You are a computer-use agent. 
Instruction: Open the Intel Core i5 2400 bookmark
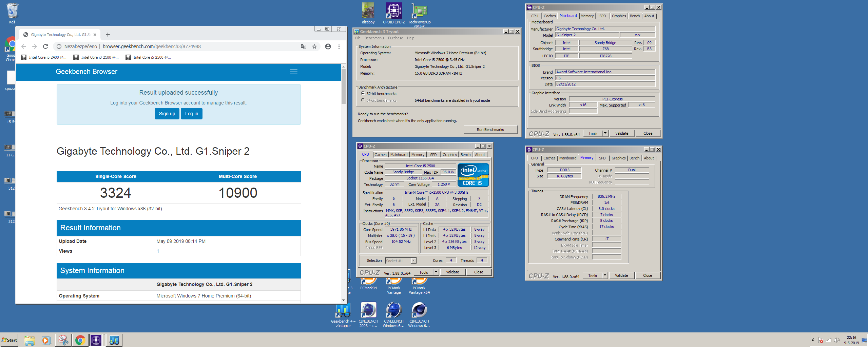pyautogui.click(x=44, y=57)
